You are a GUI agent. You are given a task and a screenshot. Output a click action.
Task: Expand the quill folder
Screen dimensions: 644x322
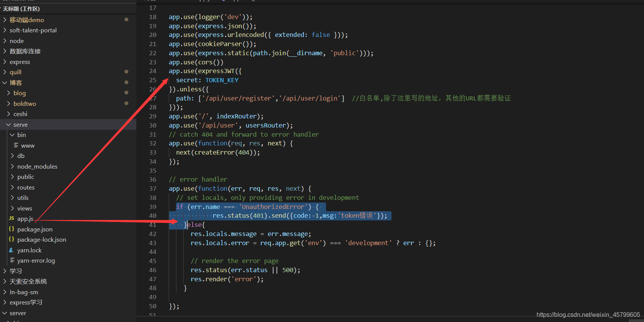pyautogui.click(x=5, y=72)
